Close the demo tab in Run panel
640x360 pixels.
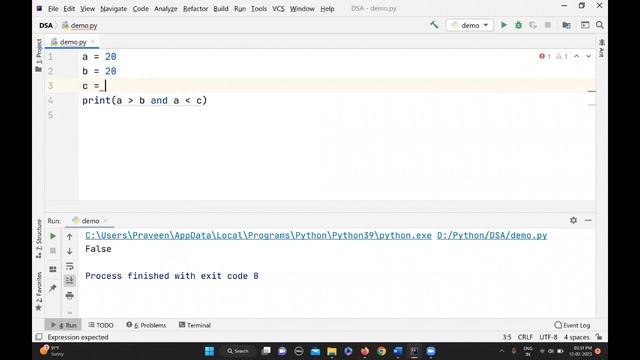coord(105,220)
